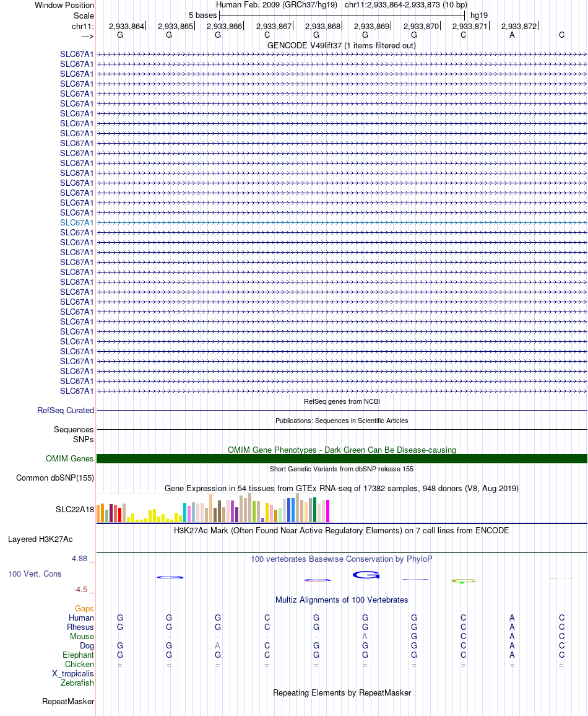Click the 'Layered H3K27Ac' track label
The image size is (588, 716).
pos(40,539)
